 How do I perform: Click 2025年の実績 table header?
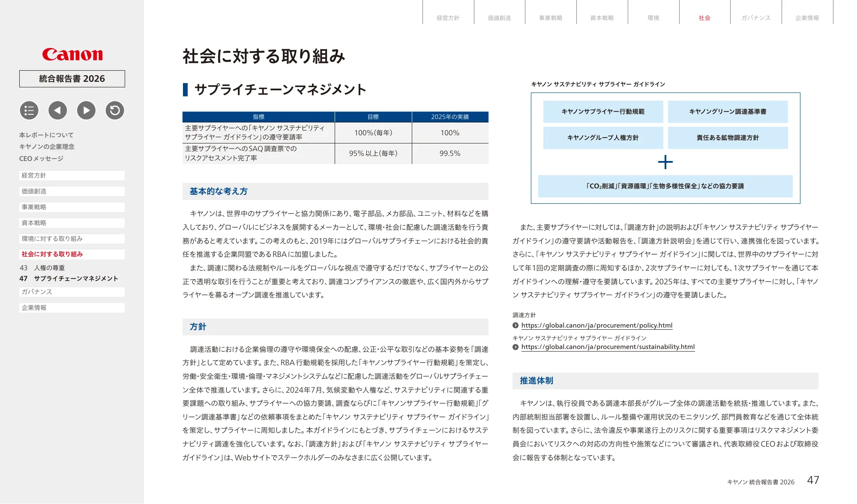click(450, 117)
